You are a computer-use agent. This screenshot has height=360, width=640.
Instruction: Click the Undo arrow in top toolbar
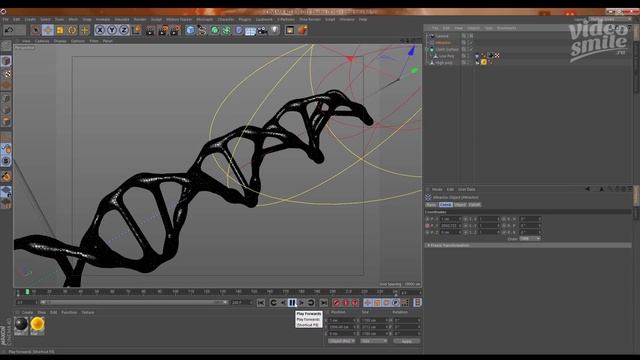(x=9, y=30)
